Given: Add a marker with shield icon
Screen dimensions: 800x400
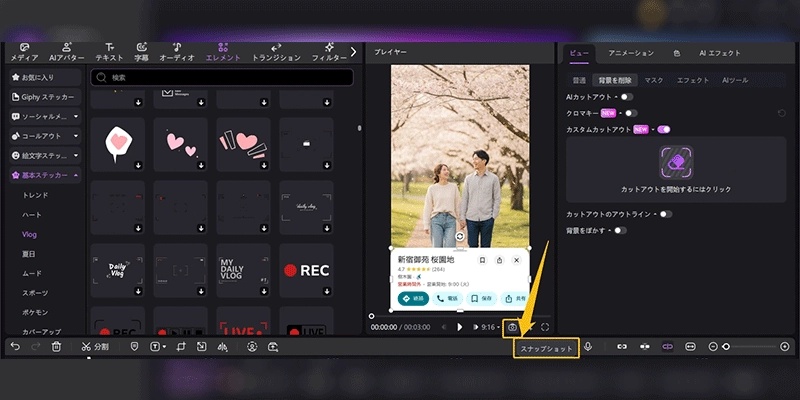Looking at the screenshot, I should coord(134,346).
